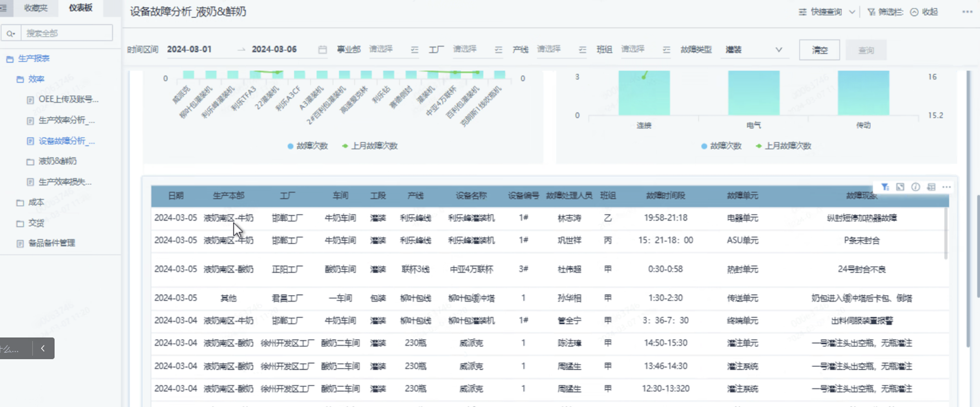Screen dimensions: 980x407
Task: Toggle 故障次数 legend in right chart
Action: tap(721, 146)
